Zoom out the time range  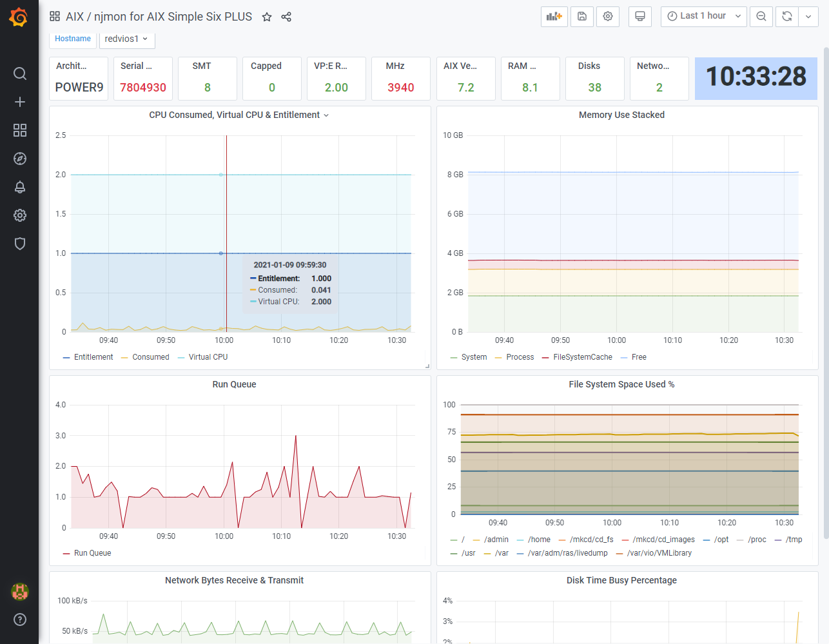click(x=761, y=16)
